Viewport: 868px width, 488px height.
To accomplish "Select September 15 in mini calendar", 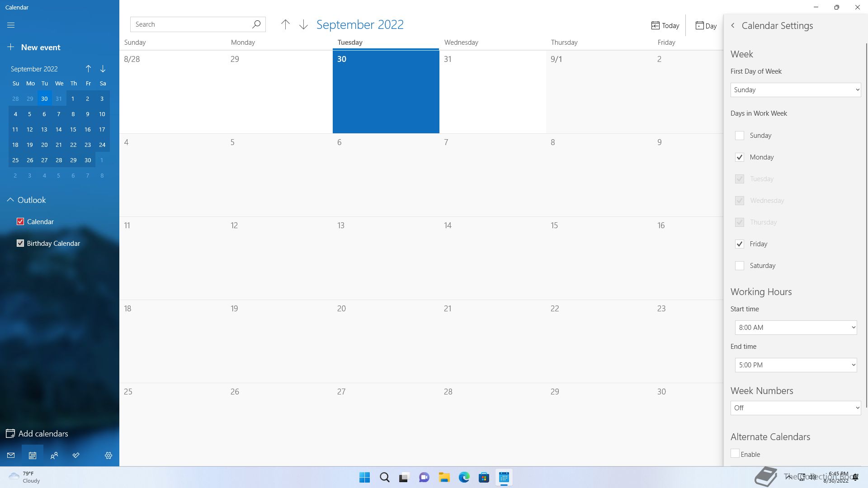I will pyautogui.click(x=73, y=130).
